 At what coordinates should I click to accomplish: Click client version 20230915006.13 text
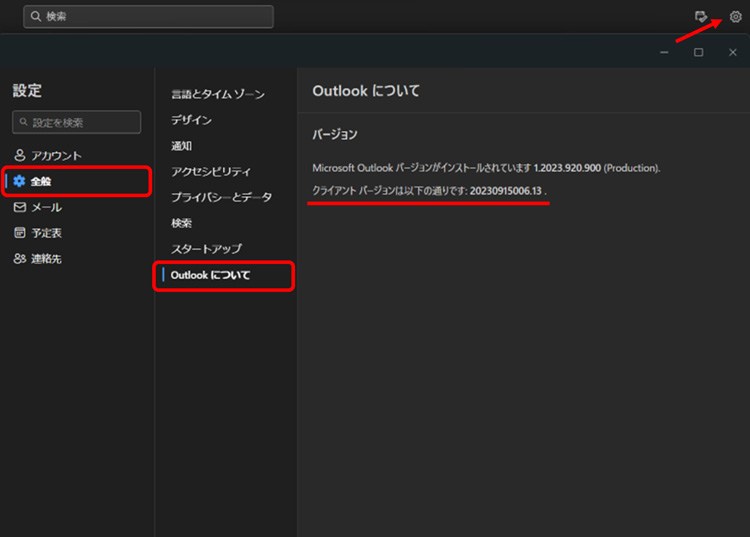[506, 191]
